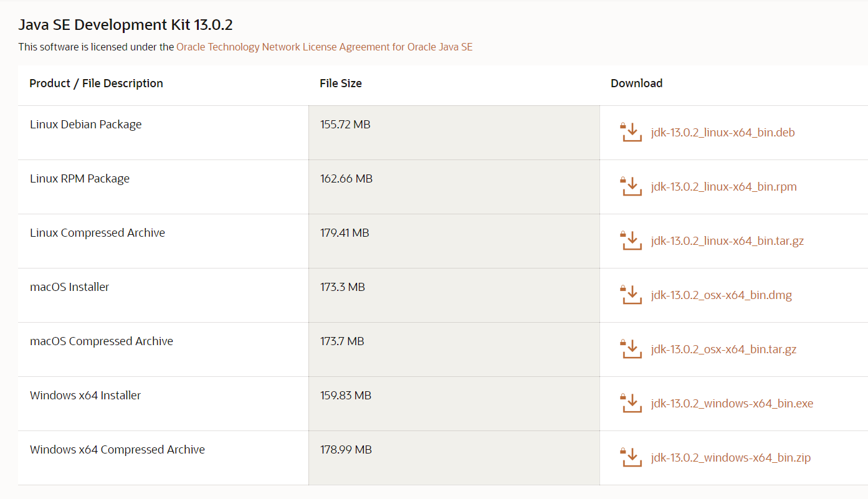Open jdk-13.0.2_linux-x64_bin.deb link

click(x=723, y=133)
